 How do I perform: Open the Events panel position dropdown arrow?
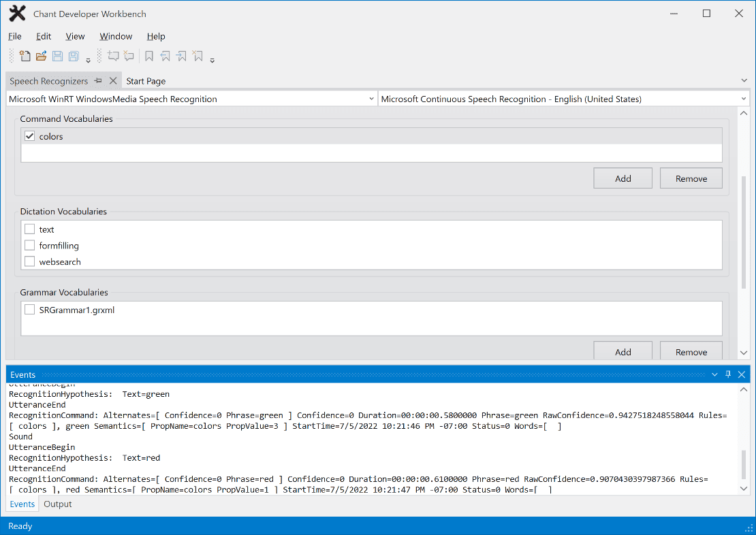[x=714, y=374]
